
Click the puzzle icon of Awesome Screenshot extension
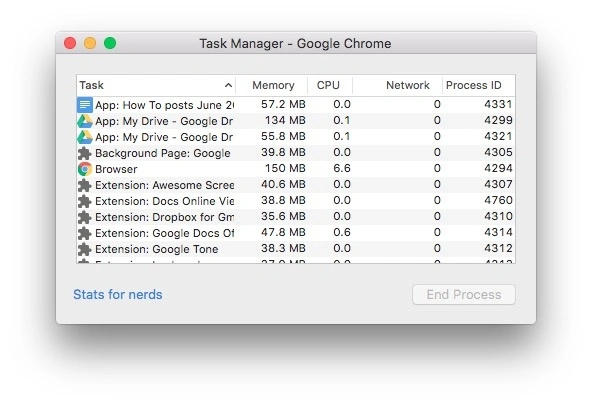pos(85,185)
